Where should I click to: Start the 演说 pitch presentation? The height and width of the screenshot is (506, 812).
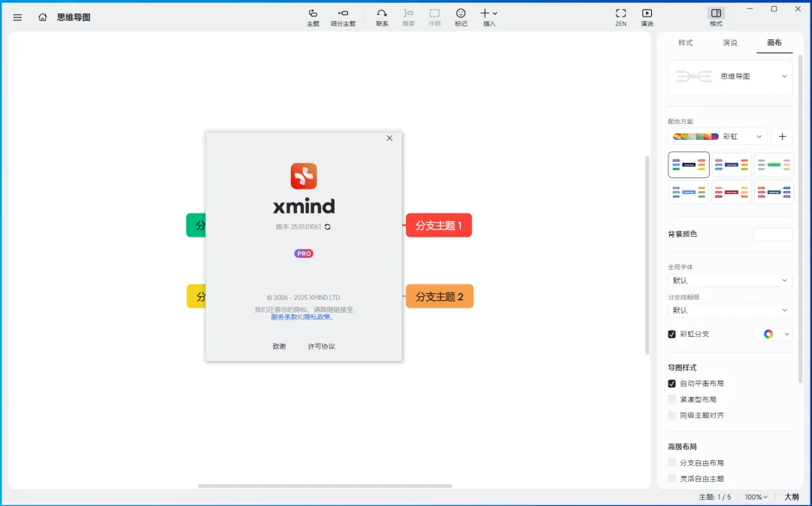tap(647, 17)
